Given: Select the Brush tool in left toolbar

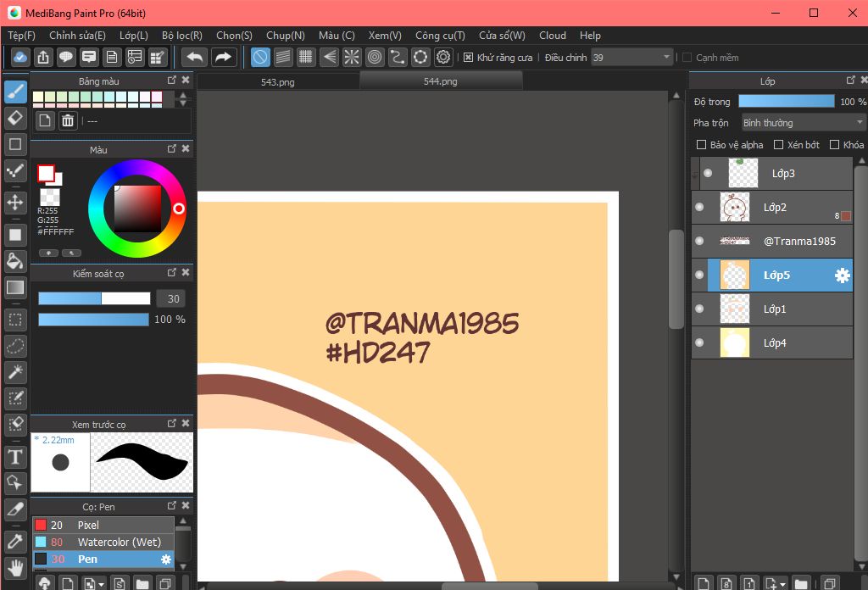Looking at the screenshot, I should [15, 92].
